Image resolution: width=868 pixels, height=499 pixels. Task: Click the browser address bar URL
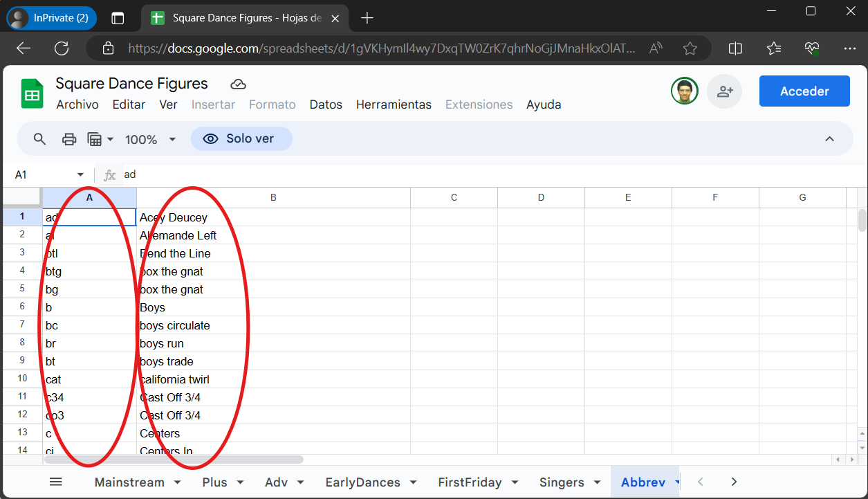tap(380, 48)
